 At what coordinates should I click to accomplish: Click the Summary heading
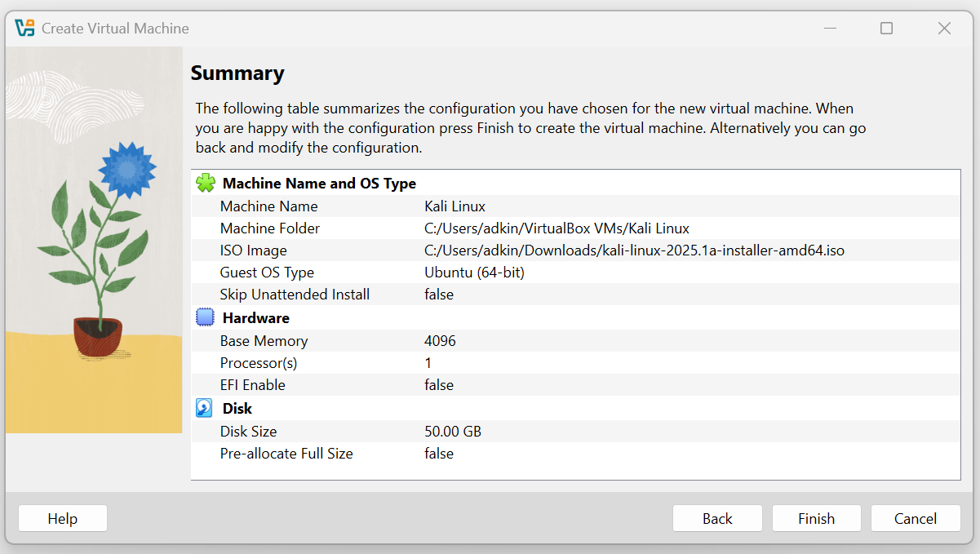click(237, 73)
